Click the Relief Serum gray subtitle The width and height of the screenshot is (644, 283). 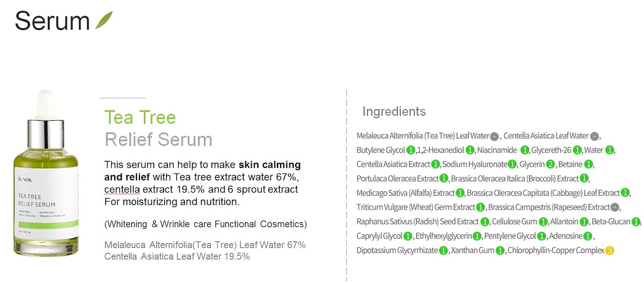point(158,139)
